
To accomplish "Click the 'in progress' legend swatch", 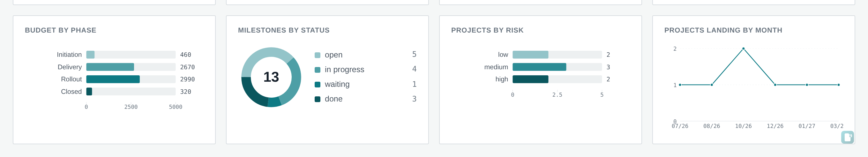I will pos(318,70).
